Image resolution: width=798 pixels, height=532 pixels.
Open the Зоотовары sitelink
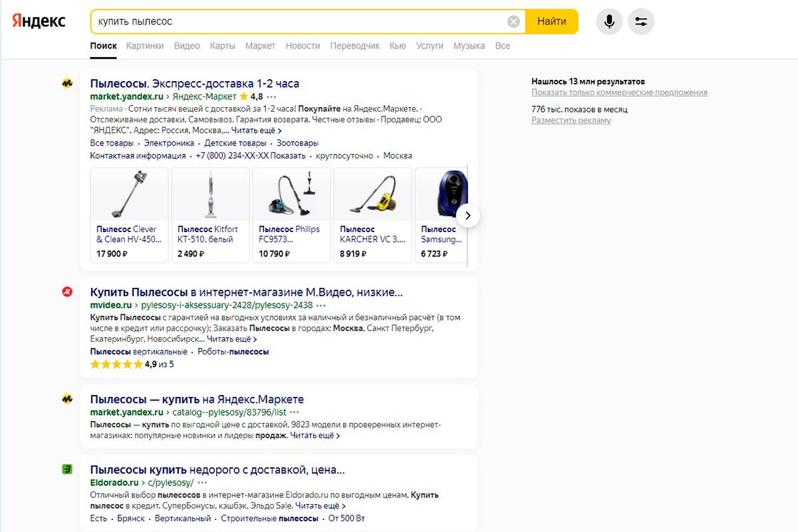pyautogui.click(x=297, y=143)
